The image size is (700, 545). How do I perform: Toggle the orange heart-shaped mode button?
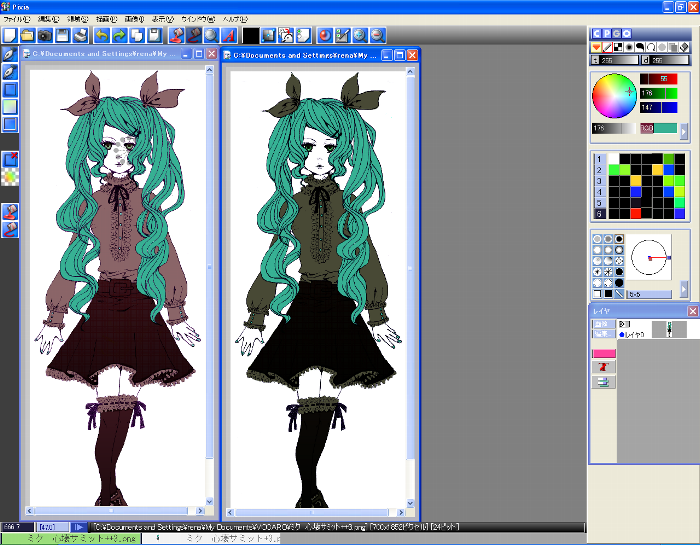click(x=596, y=47)
